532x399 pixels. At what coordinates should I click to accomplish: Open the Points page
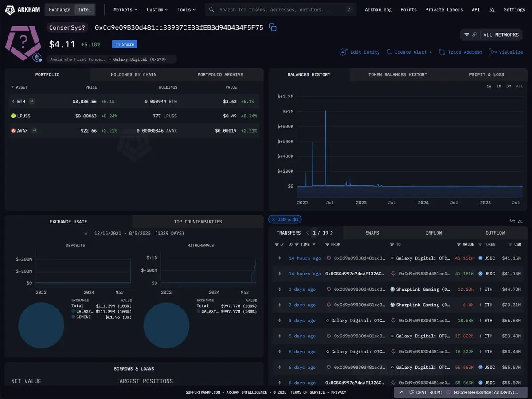click(x=408, y=9)
